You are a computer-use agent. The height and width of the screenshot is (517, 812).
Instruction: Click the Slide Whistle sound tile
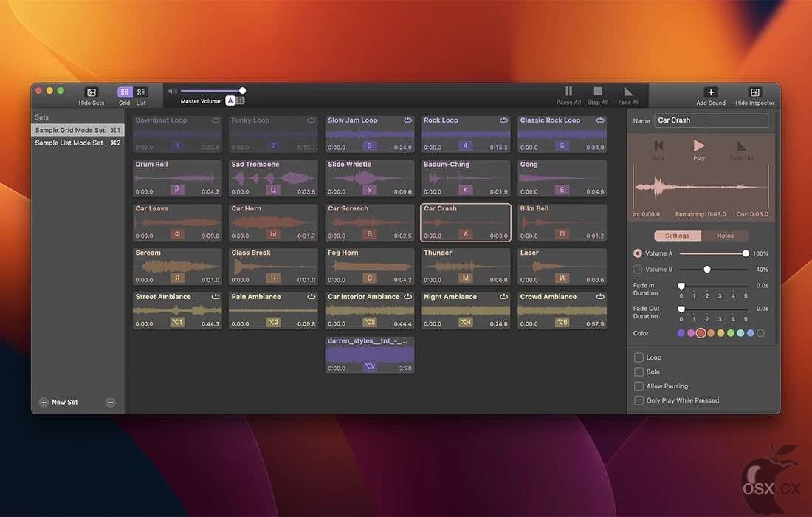point(370,178)
